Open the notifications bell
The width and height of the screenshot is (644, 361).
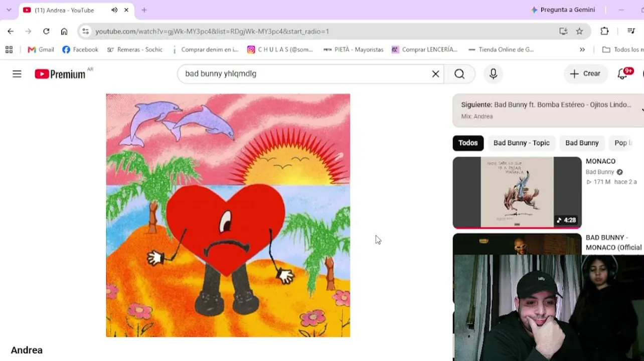point(622,74)
